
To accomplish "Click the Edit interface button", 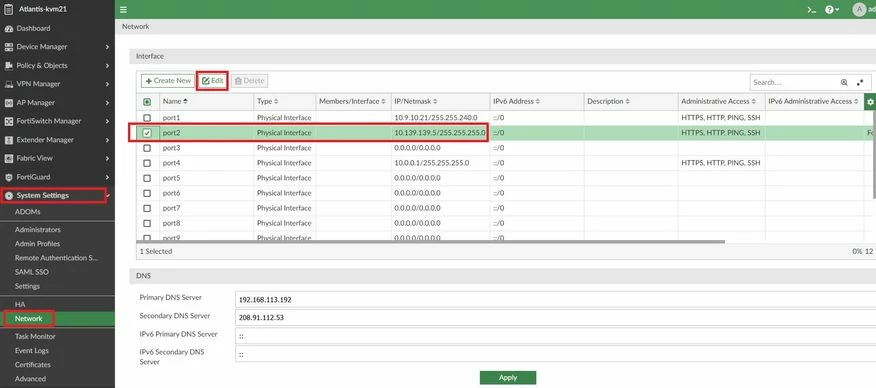I will pyautogui.click(x=213, y=81).
